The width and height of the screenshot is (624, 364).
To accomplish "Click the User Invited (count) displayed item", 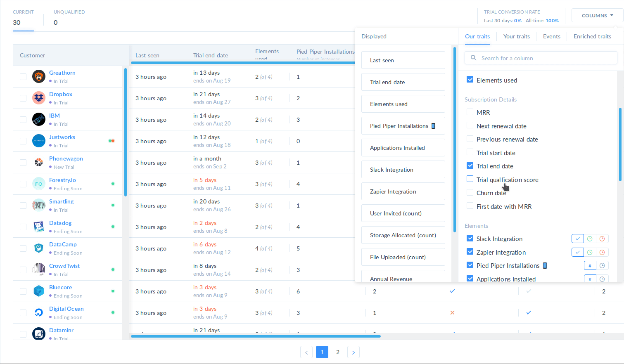I will click(403, 213).
